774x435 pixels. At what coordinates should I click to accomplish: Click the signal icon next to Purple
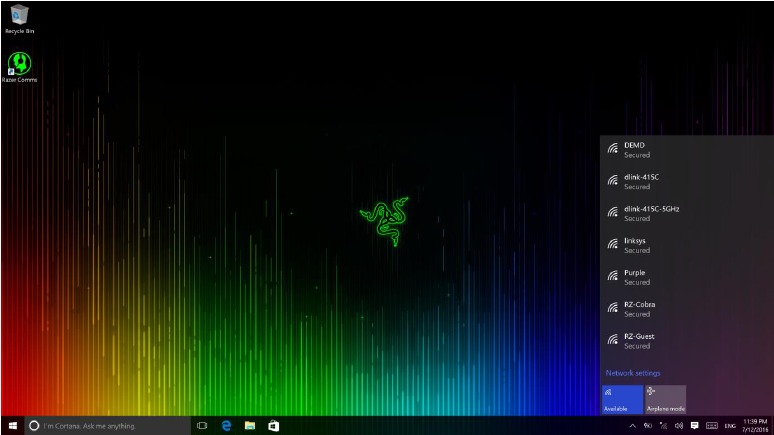[613, 276]
